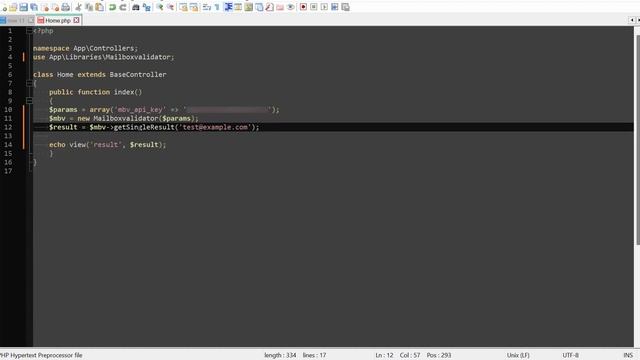Screen dimensions: 640x360
Task: Undo the last edit with the green arrow
Action: coord(112,7)
